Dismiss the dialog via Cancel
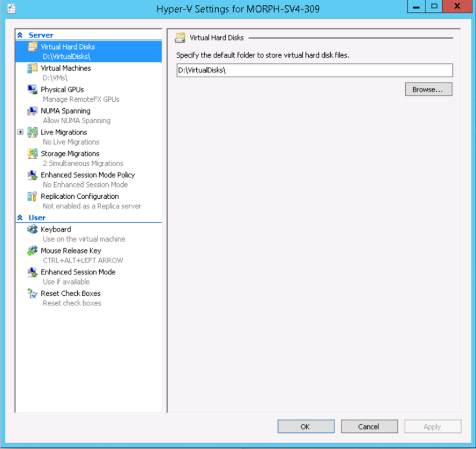476x449 pixels. click(x=369, y=426)
